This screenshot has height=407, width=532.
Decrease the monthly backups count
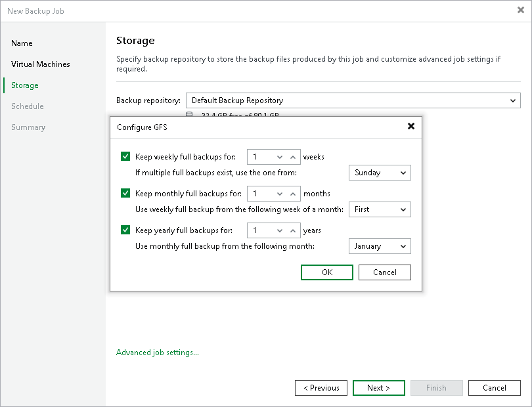click(x=279, y=194)
